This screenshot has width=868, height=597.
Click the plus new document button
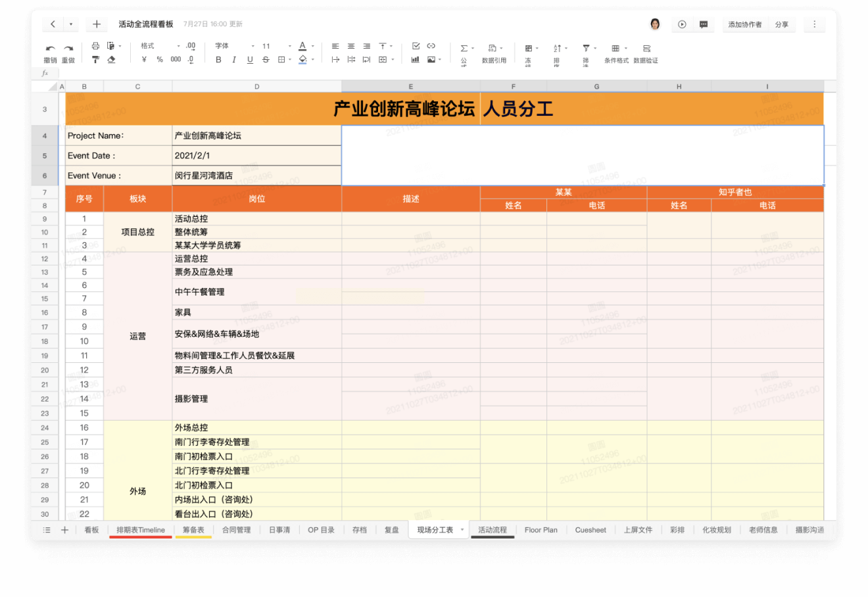97,24
